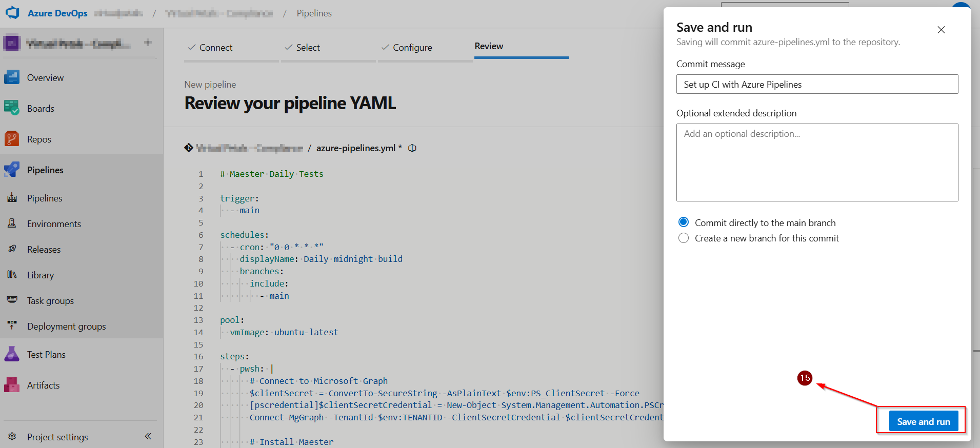Viewport: 980px width, 448px height.
Task: Click the 'schedules:' line in YAML
Action: (x=244, y=235)
